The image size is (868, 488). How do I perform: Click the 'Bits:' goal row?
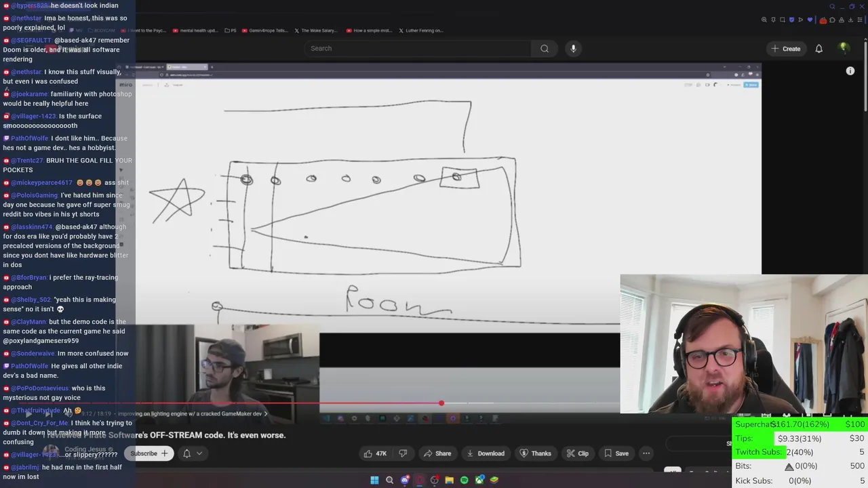pyautogui.click(x=800, y=466)
